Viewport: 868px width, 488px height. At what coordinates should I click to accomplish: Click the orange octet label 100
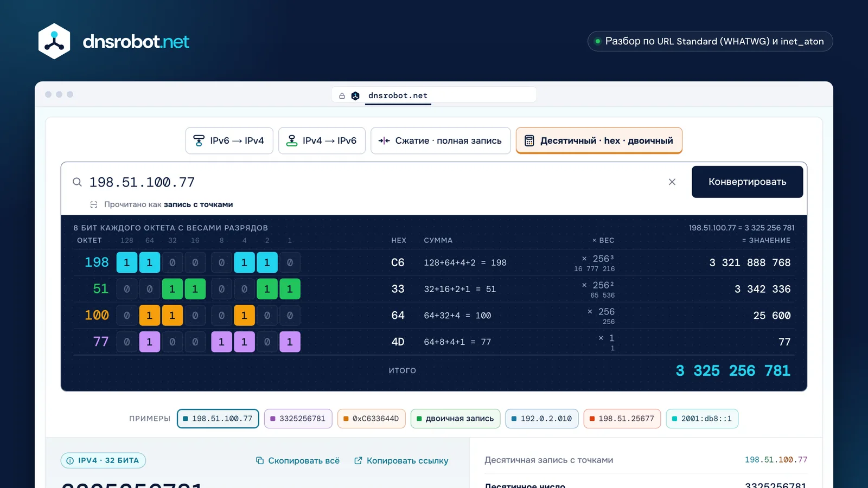coord(97,316)
